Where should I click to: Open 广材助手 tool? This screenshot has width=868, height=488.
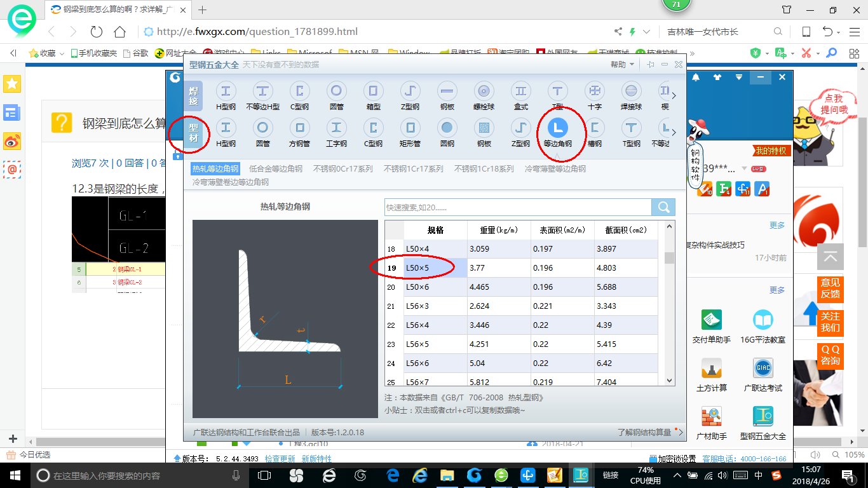[711, 416]
